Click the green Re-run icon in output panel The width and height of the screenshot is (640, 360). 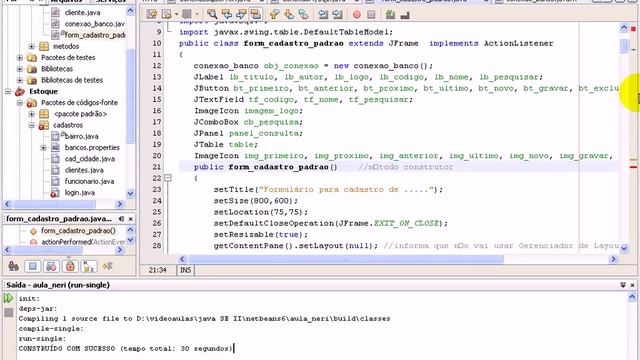click(x=8, y=298)
